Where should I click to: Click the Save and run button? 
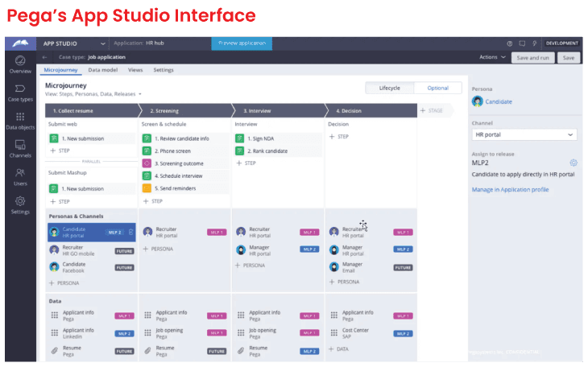coord(533,58)
